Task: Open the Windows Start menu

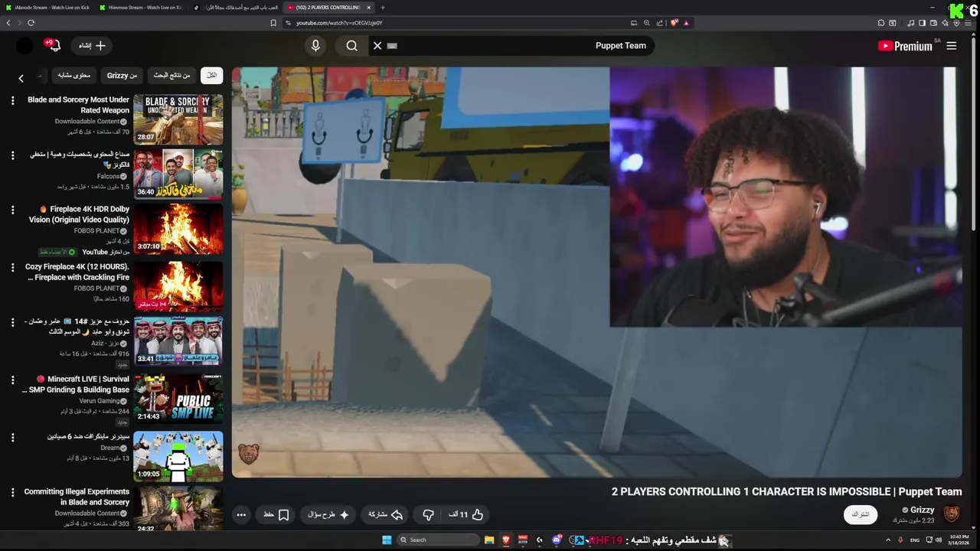Action: 387,540
